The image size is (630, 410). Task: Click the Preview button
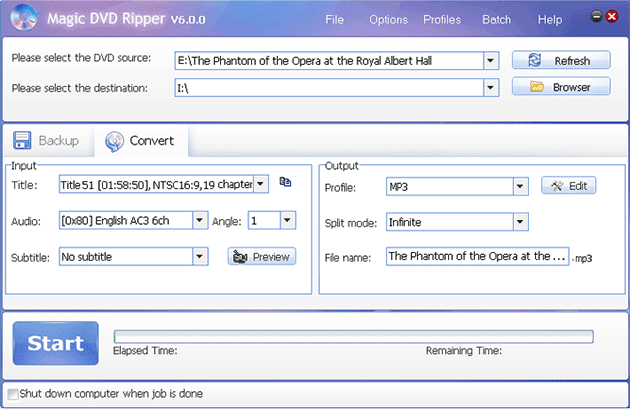point(262,256)
